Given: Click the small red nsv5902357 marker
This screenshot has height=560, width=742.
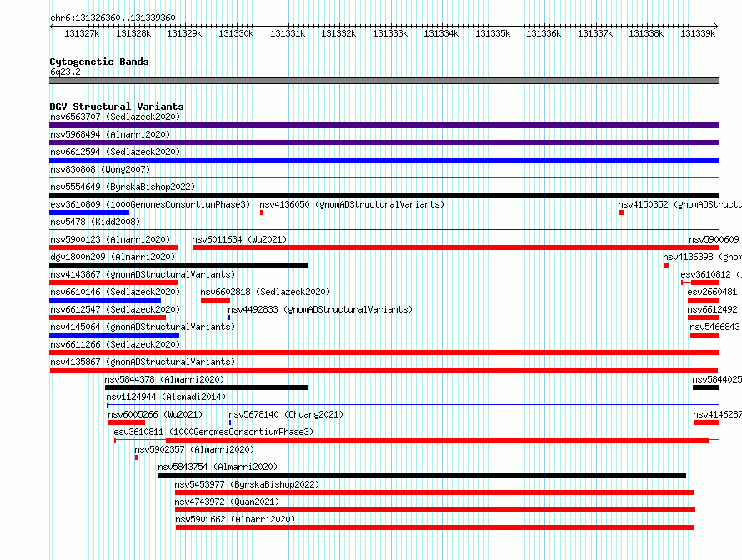Looking at the screenshot, I should pos(136,457).
